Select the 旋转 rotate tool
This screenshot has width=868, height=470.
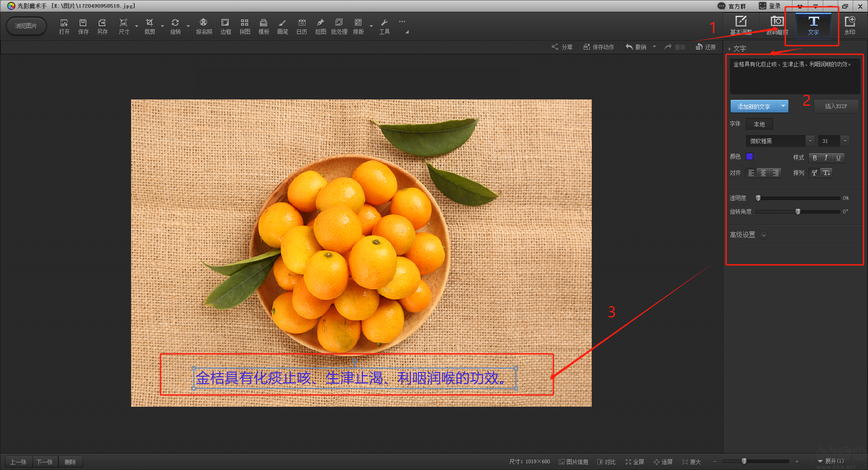175,26
